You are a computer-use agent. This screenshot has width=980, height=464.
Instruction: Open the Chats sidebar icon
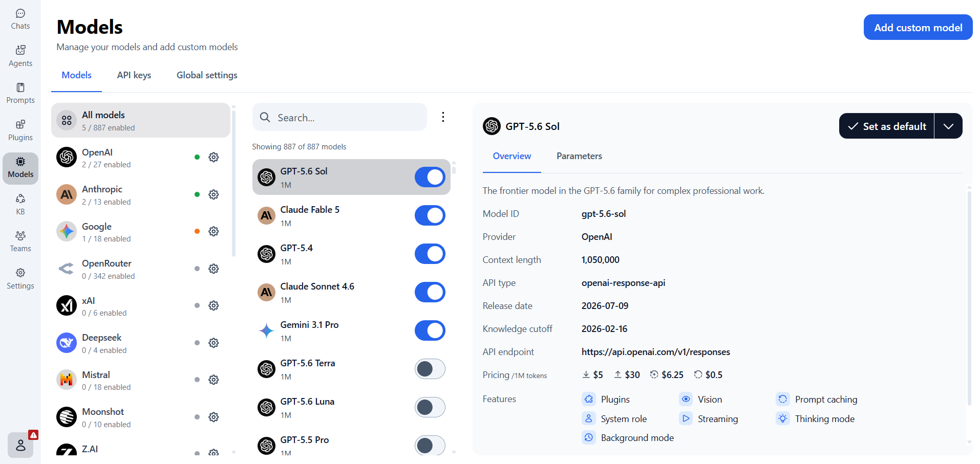20,19
